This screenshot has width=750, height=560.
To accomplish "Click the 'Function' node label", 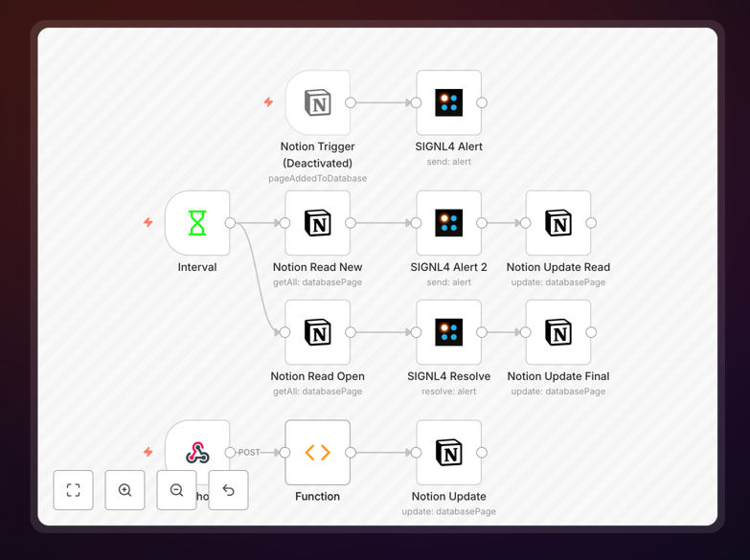I will (318, 497).
